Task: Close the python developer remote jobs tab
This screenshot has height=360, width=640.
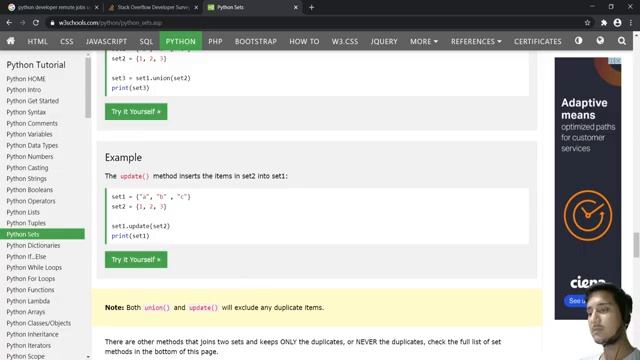Action: tap(96, 7)
